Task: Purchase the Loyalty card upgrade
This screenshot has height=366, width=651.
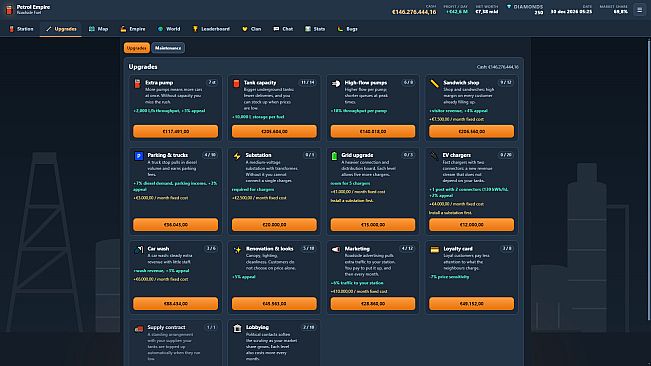Action: click(471, 303)
